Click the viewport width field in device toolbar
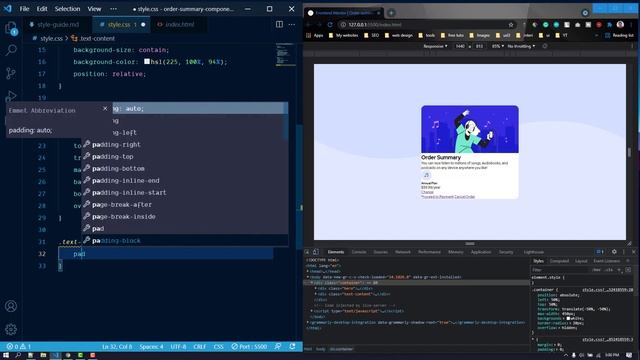 pyautogui.click(x=460, y=46)
